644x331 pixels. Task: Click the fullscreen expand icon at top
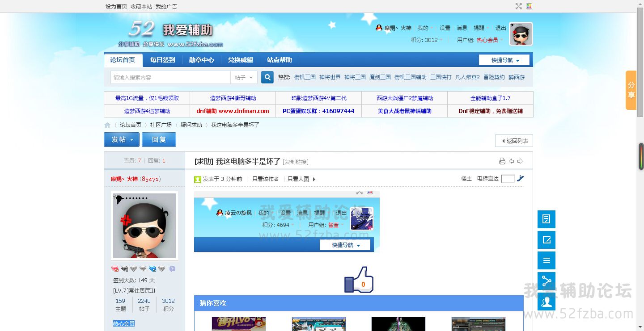coord(518,6)
